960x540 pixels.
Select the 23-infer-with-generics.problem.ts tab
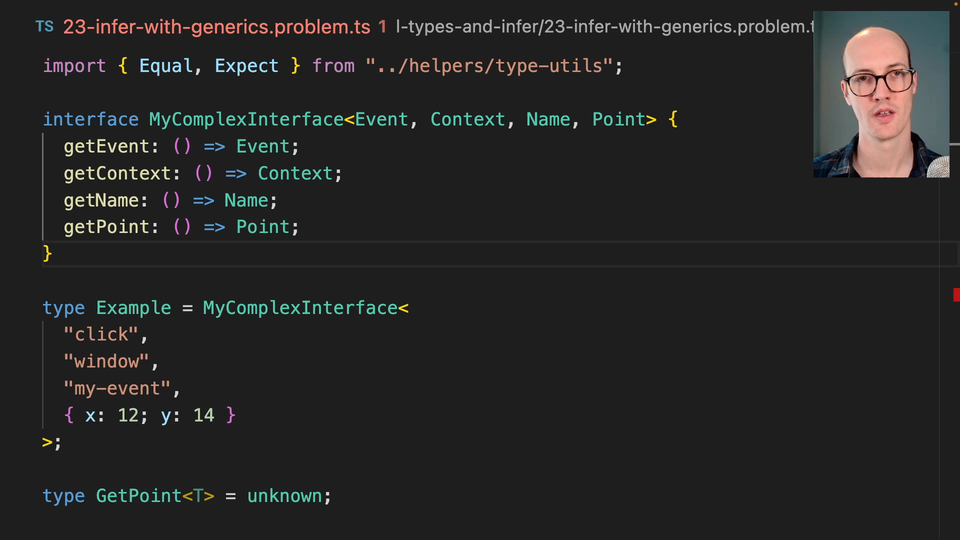coord(216,27)
